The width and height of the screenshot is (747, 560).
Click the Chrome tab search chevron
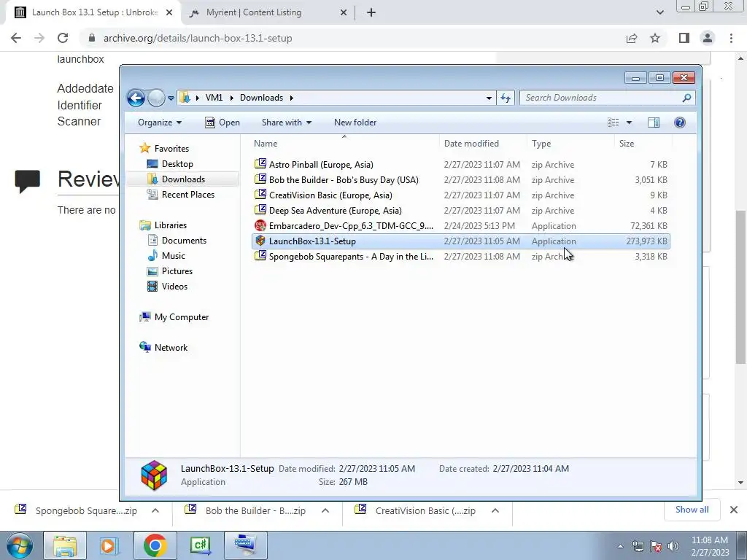tap(659, 13)
